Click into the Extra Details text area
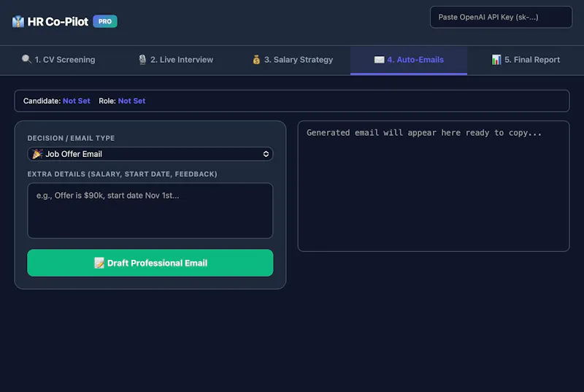This screenshot has width=584, height=392. coord(150,210)
